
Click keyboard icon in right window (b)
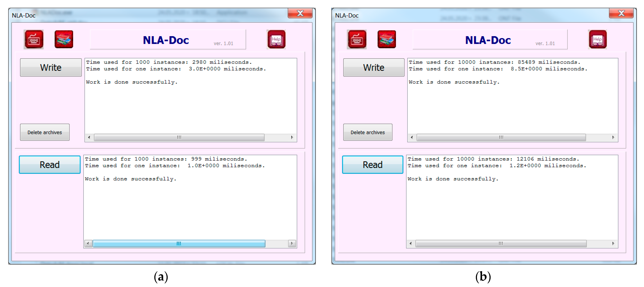coord(356,39)
